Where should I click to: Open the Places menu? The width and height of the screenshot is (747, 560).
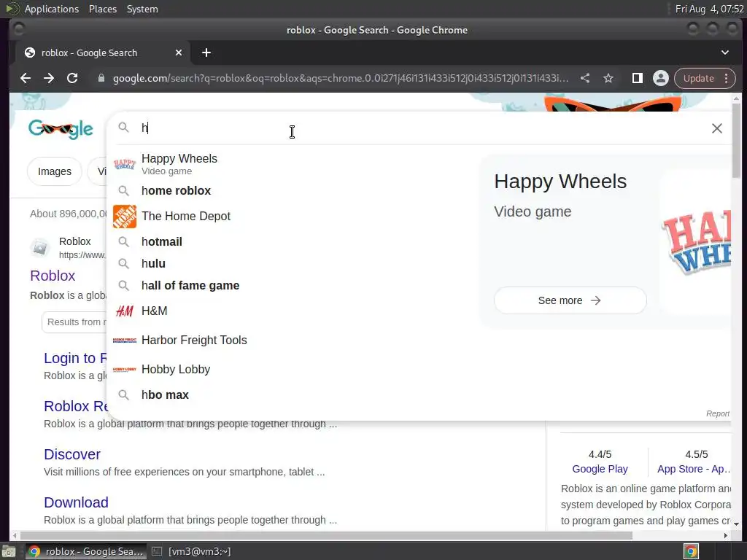click(102, 9)
